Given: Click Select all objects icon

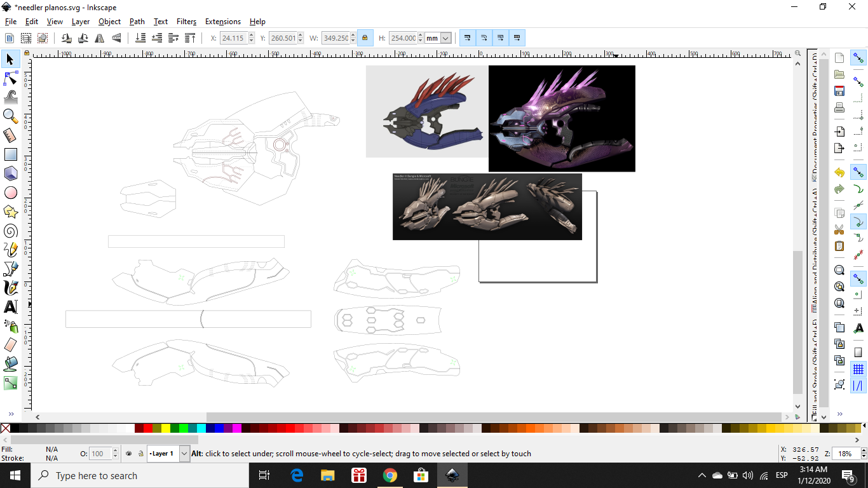Looking at the screenshot, I should click(x=10, y=38).
